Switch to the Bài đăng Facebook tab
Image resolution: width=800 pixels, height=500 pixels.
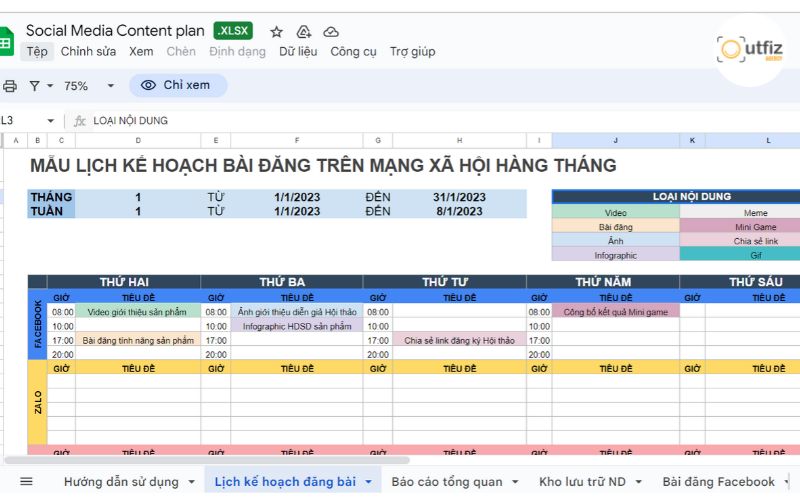point(718,482)
